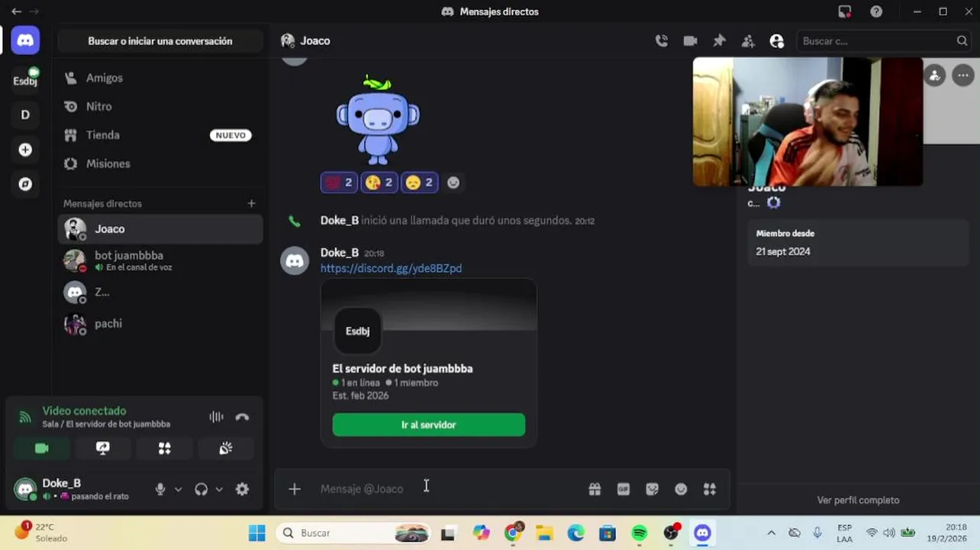Add a server with the plus icon

(x=25, y=150)
